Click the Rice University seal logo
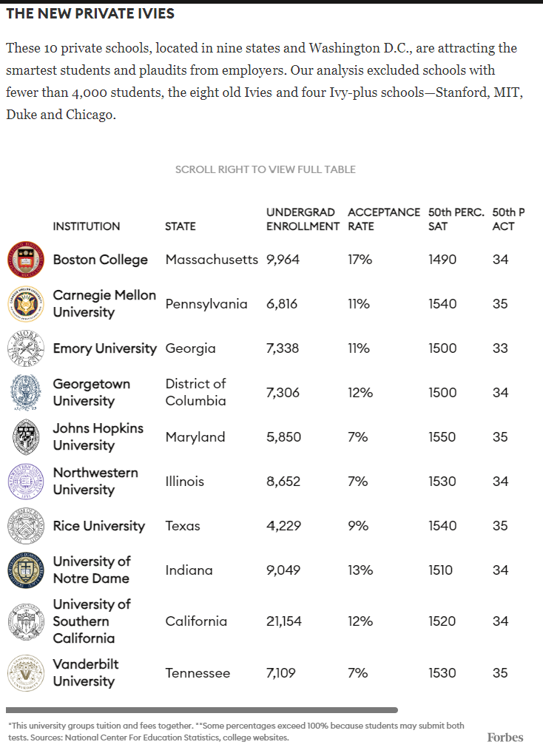The height and width of the screenshot is (756, 543). [26, 526]
